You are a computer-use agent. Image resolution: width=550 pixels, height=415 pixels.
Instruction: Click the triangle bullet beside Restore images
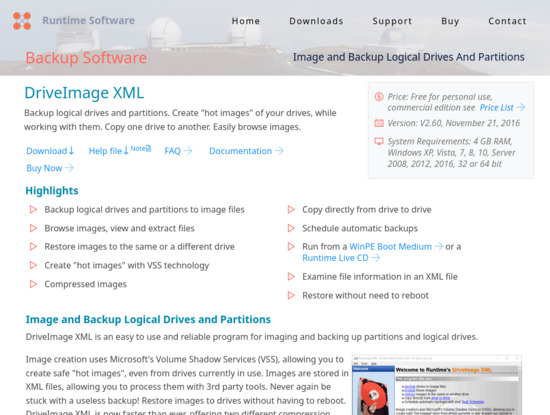[33, 247]
